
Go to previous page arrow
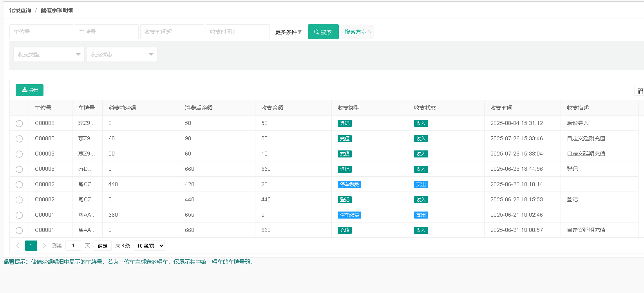pos(18,246)
